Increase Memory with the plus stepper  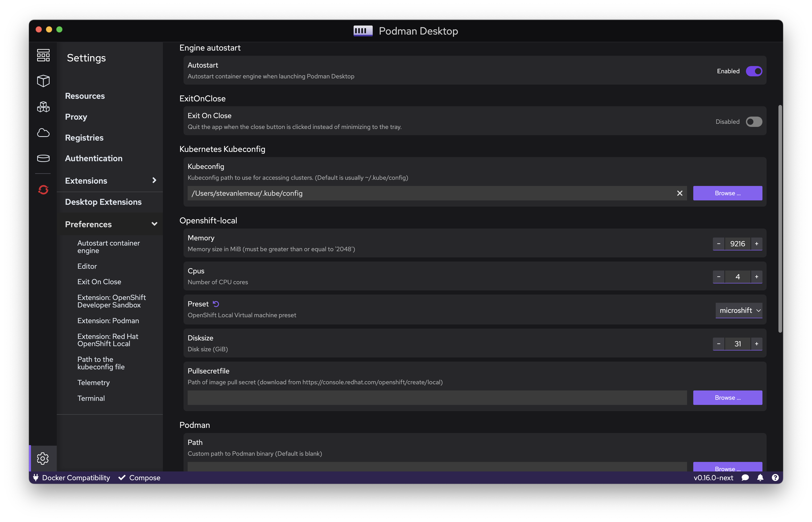756,244
